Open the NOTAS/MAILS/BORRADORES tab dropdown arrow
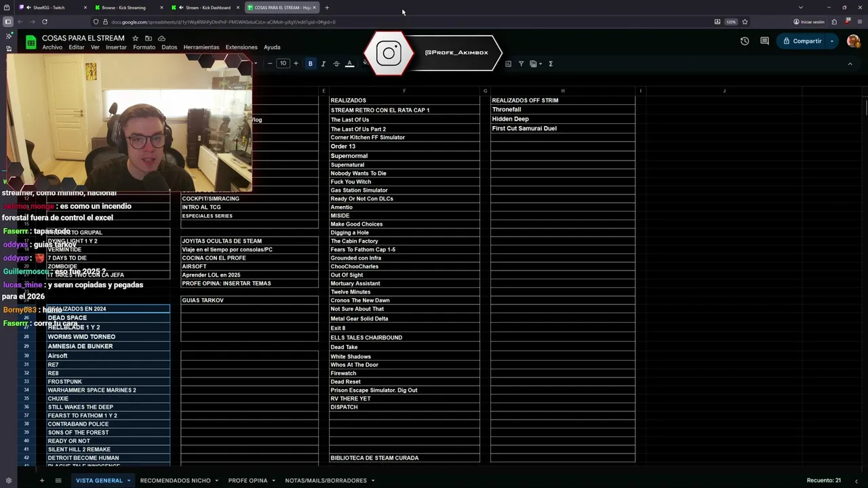Screen dimensions: 868x488 click(373, 481)
